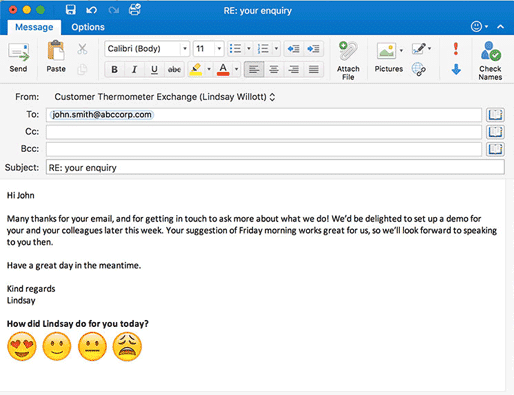Image resolution: width=514 pixels, height=395 pixels.
Task: Copy selection with the copy icon
Action: (x=82, y=69)
